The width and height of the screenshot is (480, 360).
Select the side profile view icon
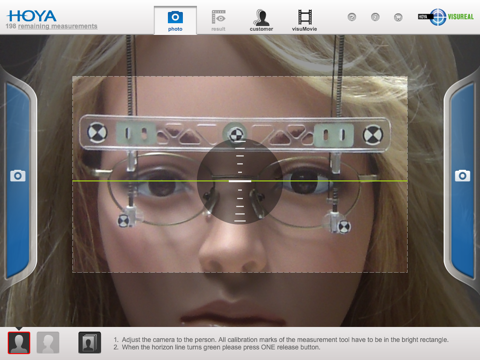click(x=48, y=342)
